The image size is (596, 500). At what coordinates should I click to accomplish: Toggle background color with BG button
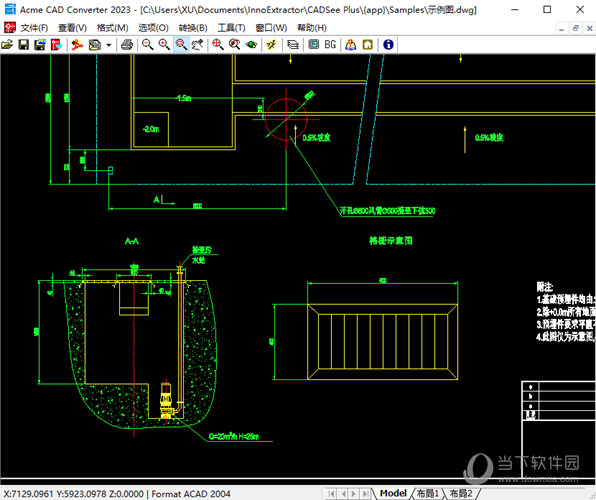tap(330, 45)
